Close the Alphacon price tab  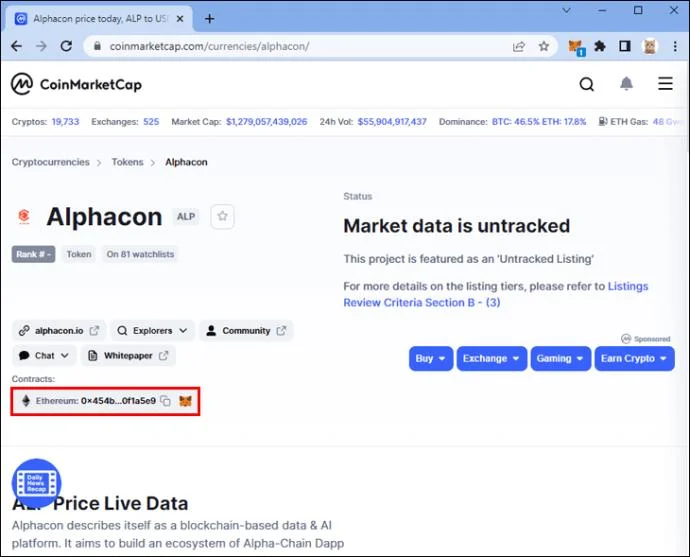pyautogui.click(x=180, y=19)
